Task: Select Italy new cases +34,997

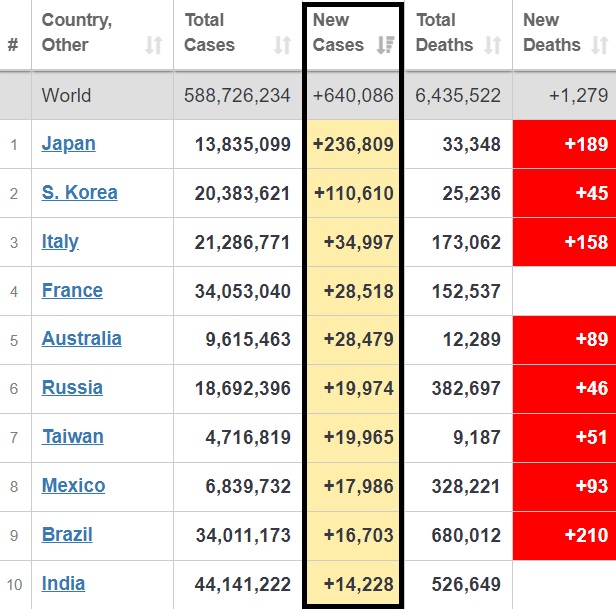Action: click(x=359, y=242)
